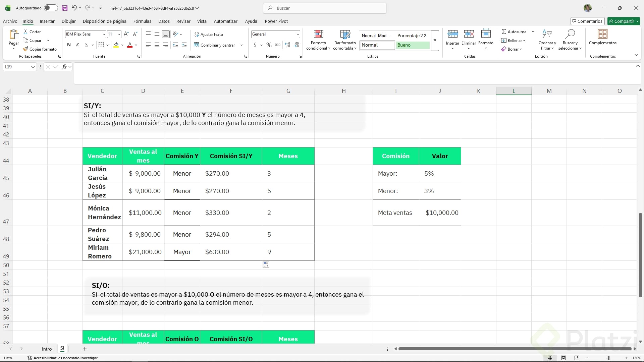Expand the font name IBM Plex Sans dropdown
The width and height of the screenshot is (644, 362).
pos(104,34)
